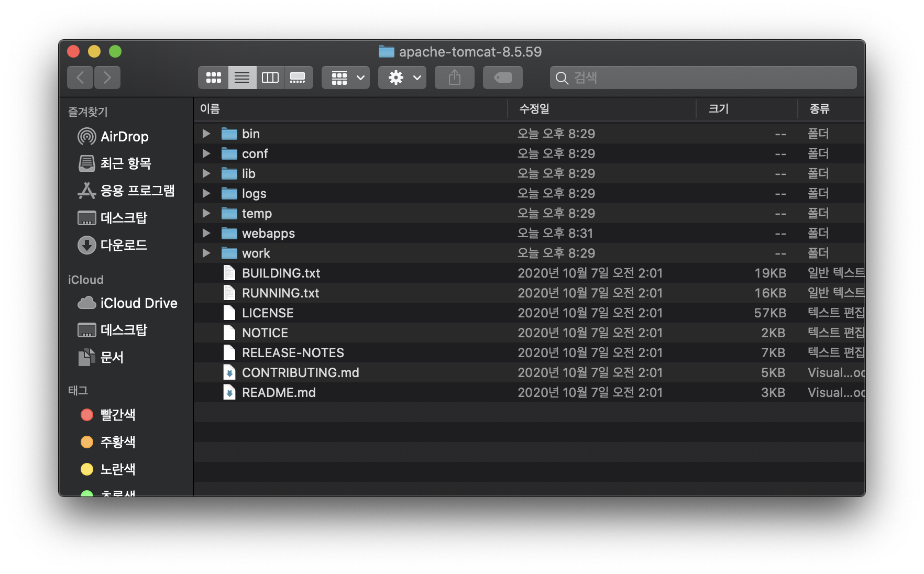This screenshot has width=924, height=574.
Task: Sort by the 종류 column header
Action: (x=831, y=109)
